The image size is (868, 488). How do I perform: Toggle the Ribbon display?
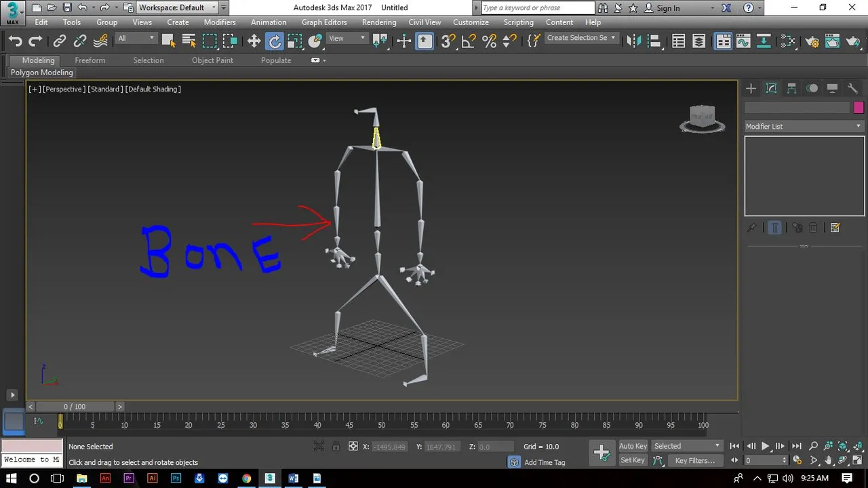coord(724,41)
